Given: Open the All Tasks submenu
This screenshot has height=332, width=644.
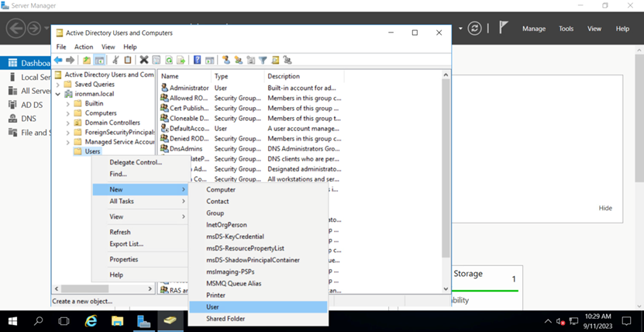Looking at the screenshot, I should (140, 202).
